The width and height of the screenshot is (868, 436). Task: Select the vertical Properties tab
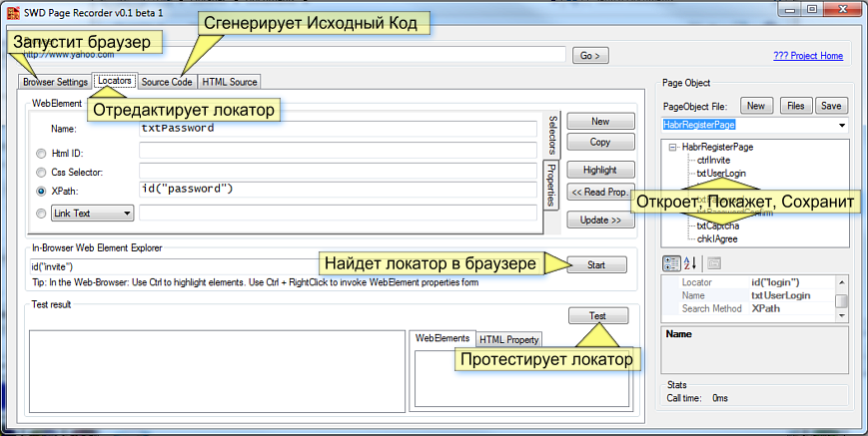pos(550,185)
